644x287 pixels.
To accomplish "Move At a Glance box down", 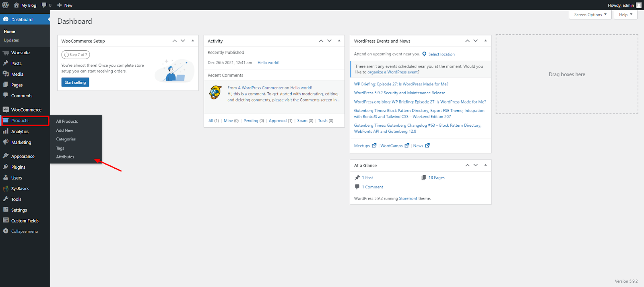I will coord(476,165).
